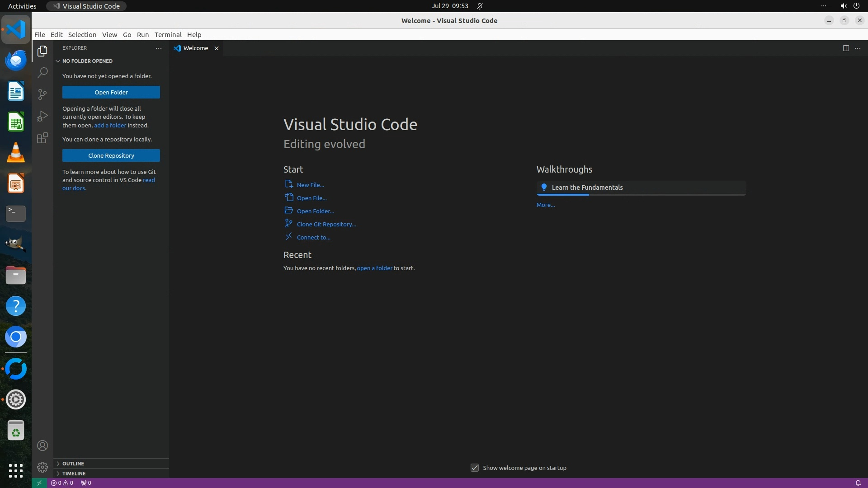Open Learn the Fundamentals walkthrough

tap(587, 188)
